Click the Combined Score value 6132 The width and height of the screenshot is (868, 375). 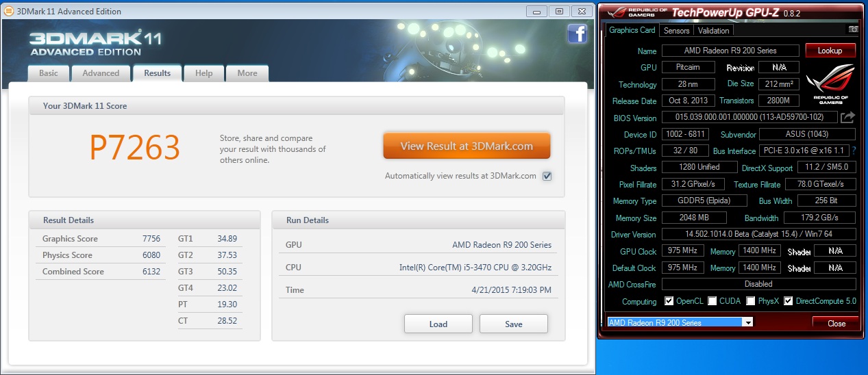(151, 272)
